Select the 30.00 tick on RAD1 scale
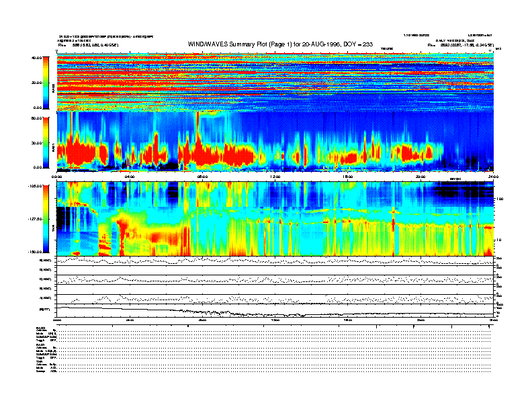This screenshot has height=411, width=532. coord(36,143)
